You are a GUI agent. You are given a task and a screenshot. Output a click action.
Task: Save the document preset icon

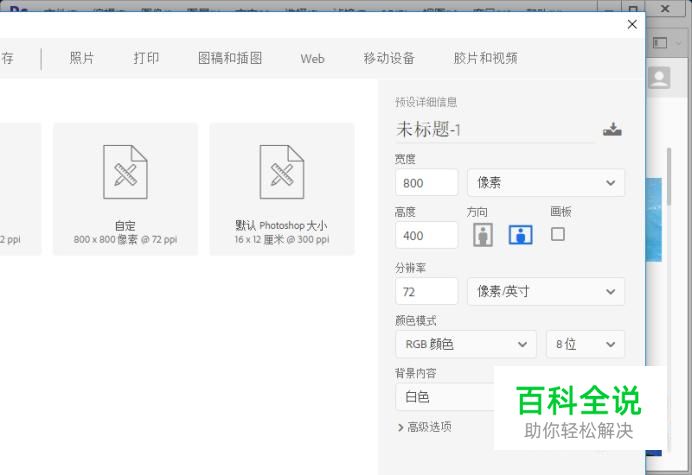(612, 129)
